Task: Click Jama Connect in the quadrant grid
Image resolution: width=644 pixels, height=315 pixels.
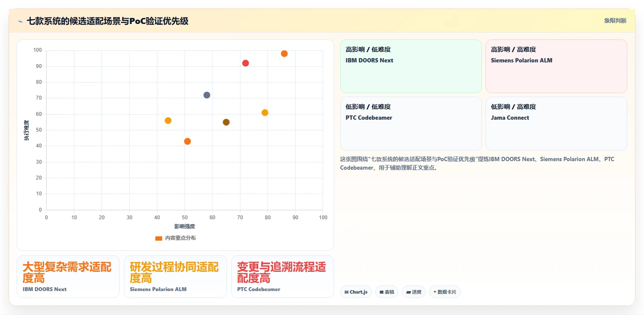Action: (x=510, y=118)
